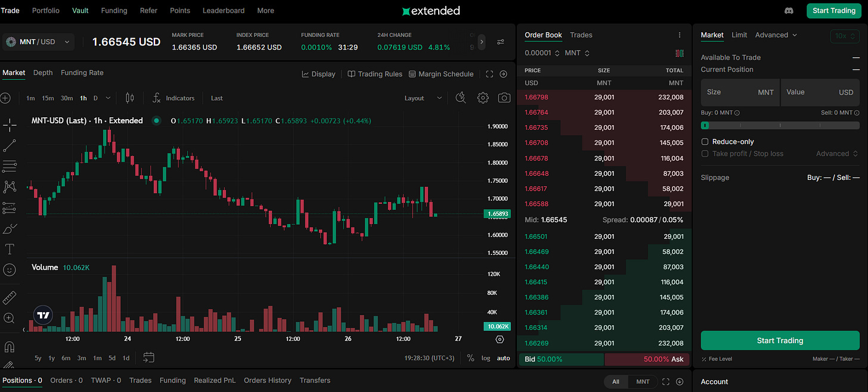Expand the Advanced order type dropdown
The width and height of the screenshot is (868, 392).
(x=776, y=35)
